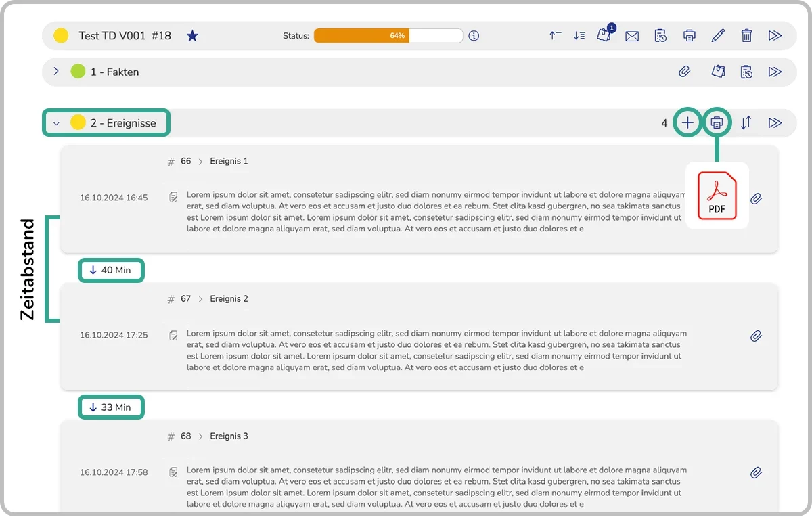Click the # 66 entry number
Screen dimensions: 812x517
click(x=179, y=162)
